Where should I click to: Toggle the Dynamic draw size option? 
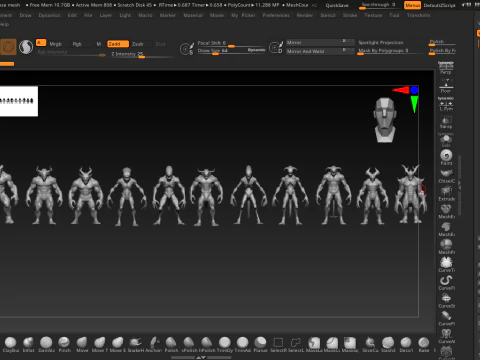tap(256, 50)
